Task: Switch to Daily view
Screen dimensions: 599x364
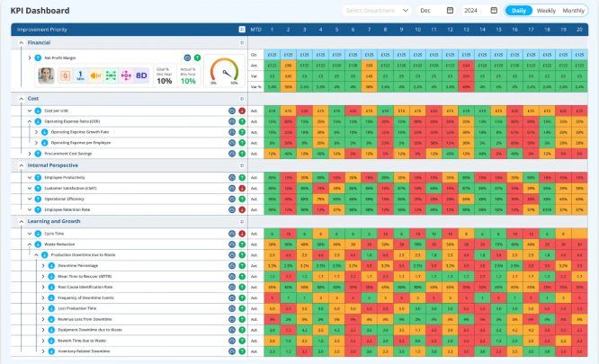Action: coord(517,10)
